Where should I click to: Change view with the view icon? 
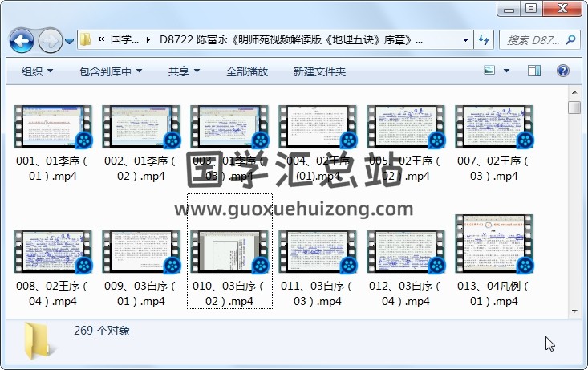pyautogui.click(x=489, y=70)
